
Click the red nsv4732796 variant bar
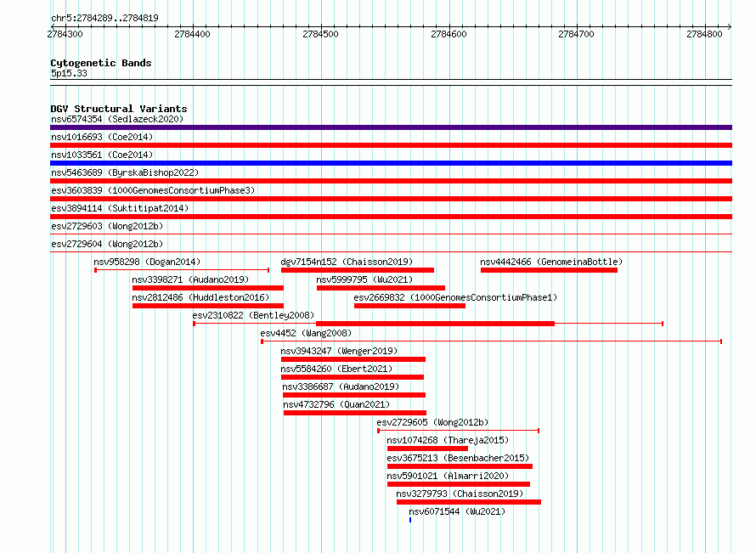click(x=355, y=413)
